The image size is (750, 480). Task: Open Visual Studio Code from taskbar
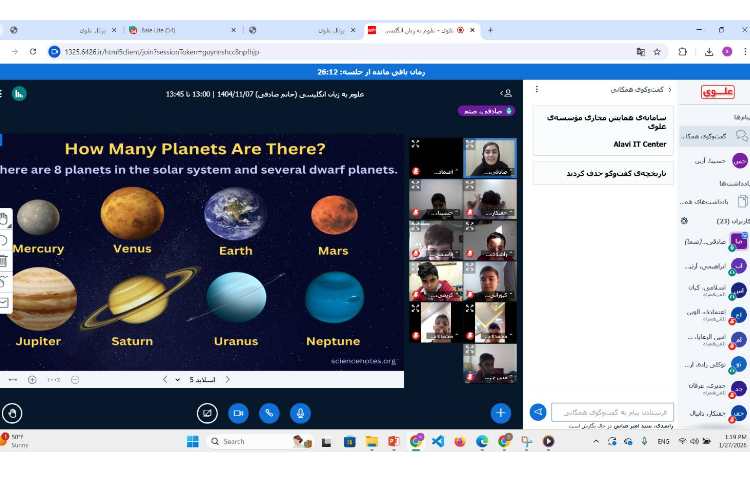click(x=438, y=441)
